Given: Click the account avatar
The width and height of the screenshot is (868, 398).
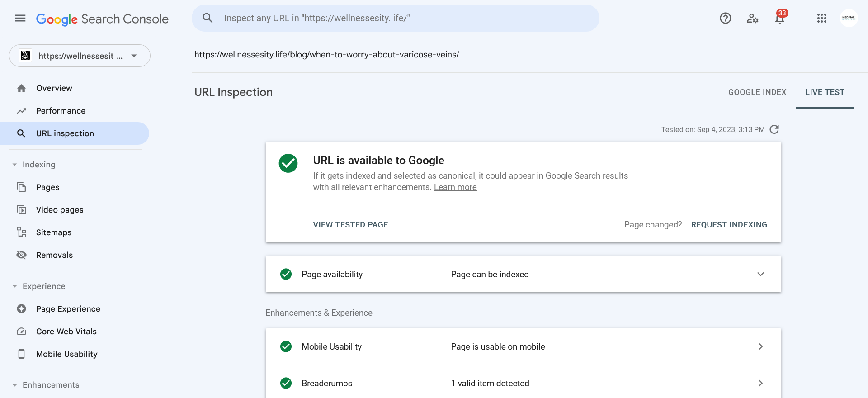Looking at the screenshot, I should (849, 18).
